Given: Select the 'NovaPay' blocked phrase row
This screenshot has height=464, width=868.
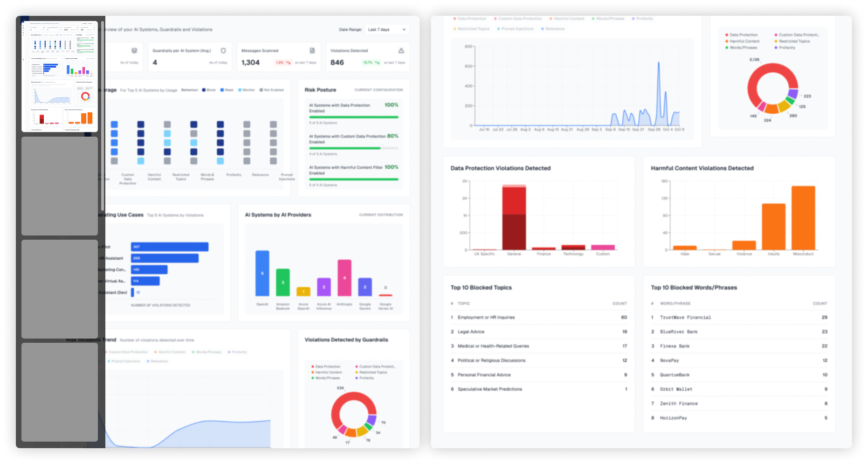Looking at the screenshot, I should pos(739,360).
